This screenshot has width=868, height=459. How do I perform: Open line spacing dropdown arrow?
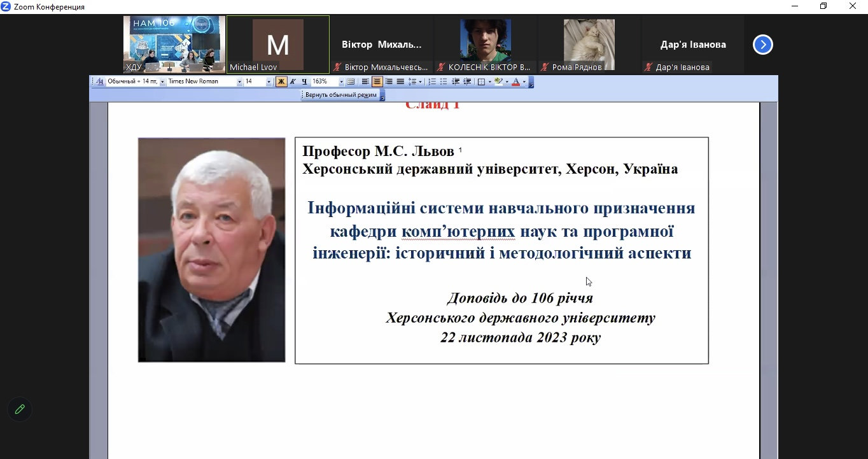point(420,81)
